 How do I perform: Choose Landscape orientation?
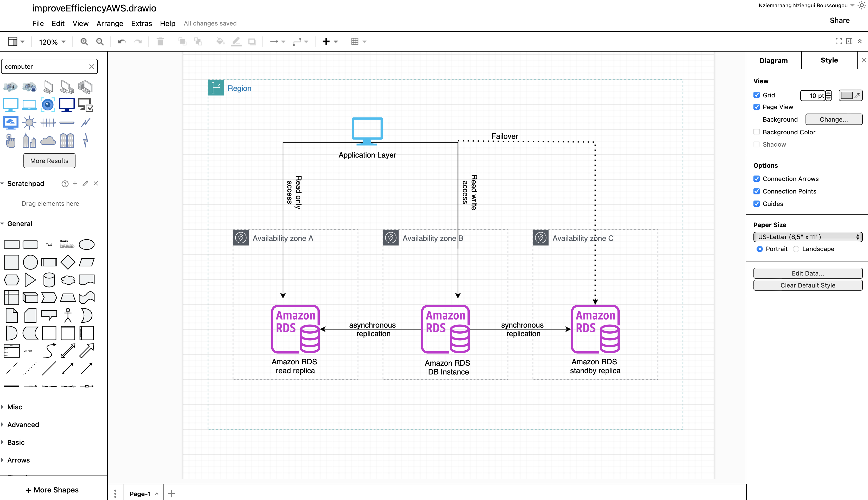796,249
